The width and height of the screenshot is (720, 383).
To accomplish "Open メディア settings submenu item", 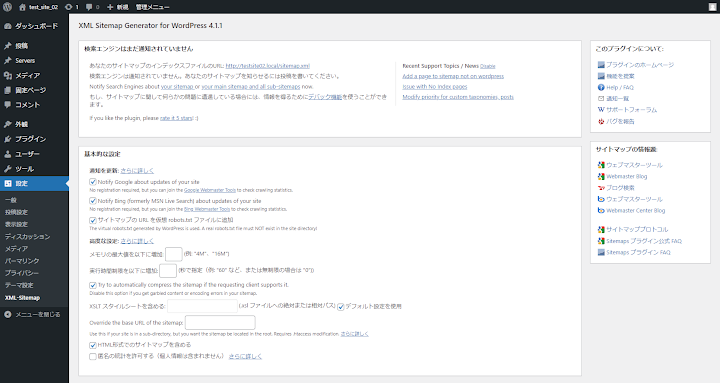I will tap(17, 248).
